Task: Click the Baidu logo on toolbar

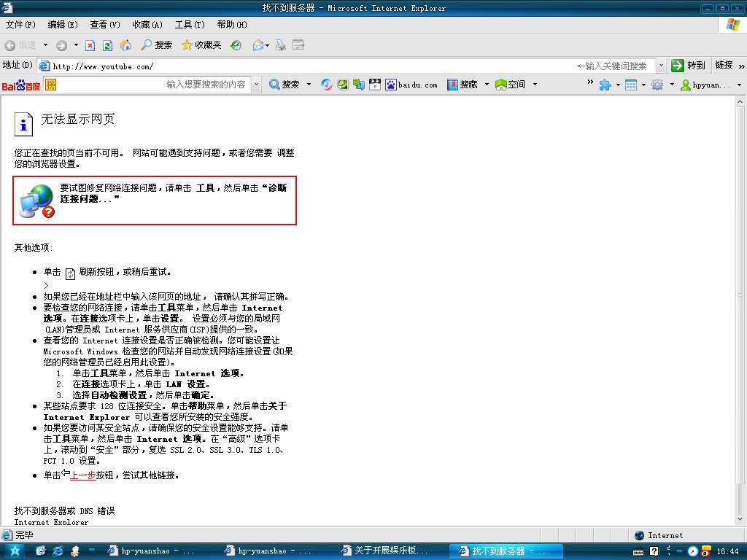Action: 21,85
